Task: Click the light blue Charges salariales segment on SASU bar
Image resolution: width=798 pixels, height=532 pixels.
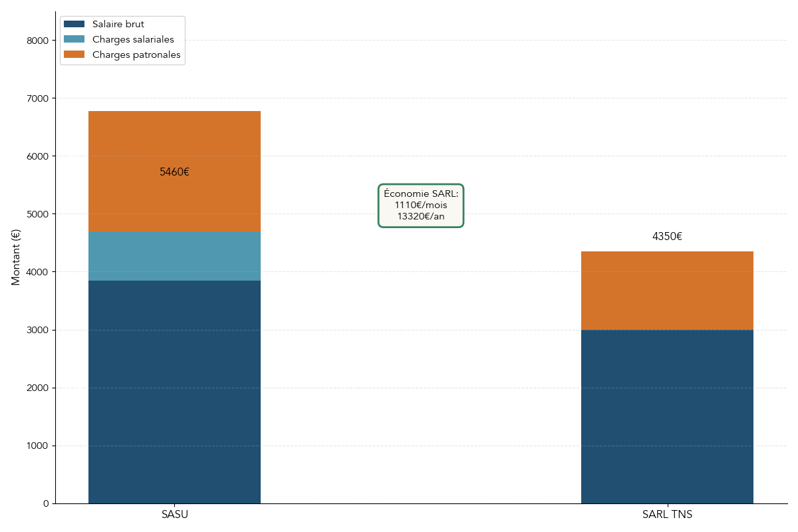Action: coord(174,256)
